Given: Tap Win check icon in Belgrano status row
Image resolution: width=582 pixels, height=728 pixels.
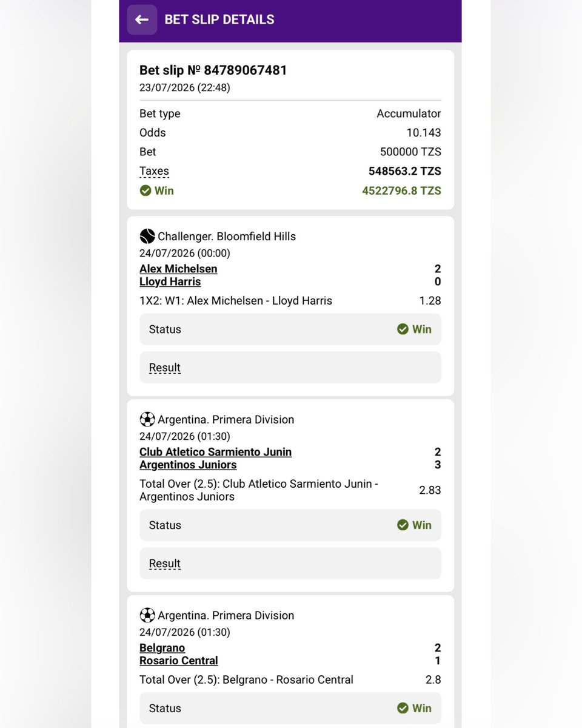Looking at the screenshot, I should (x=403, y=708).
